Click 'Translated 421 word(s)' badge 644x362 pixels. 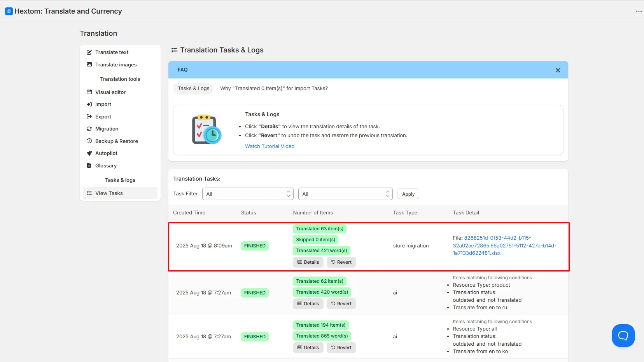(321, 251)
